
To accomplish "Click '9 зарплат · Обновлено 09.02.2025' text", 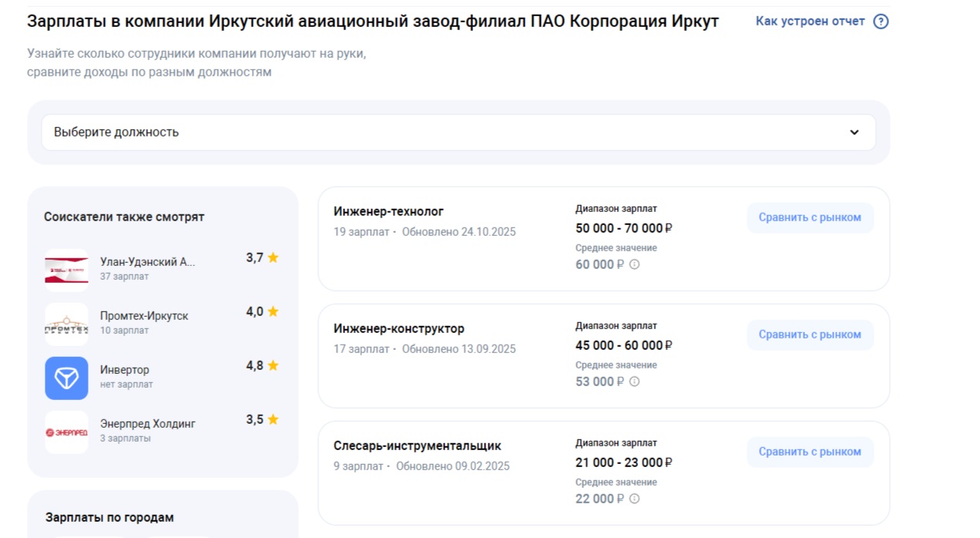I will pyautogui.click(x=421, y=466).
